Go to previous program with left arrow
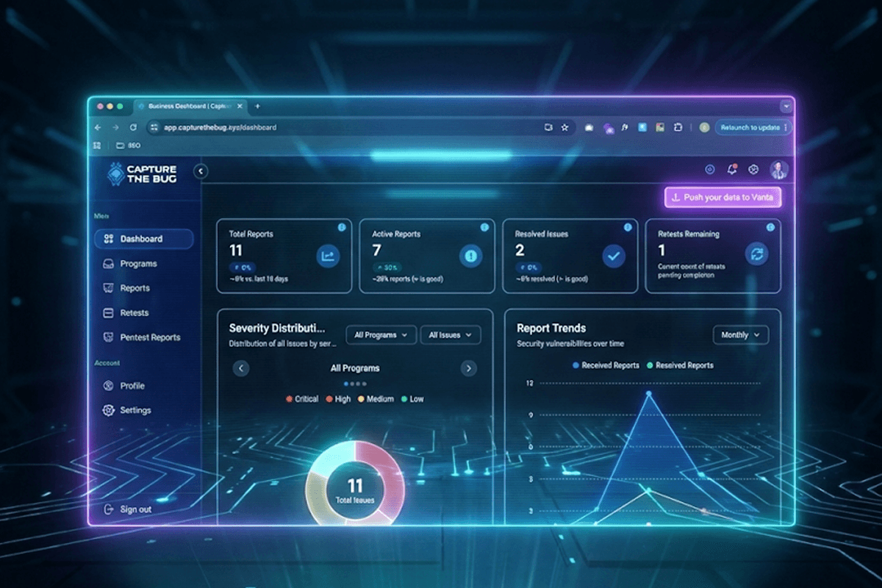This screenshot has width=882, height=588. (241, 368)
